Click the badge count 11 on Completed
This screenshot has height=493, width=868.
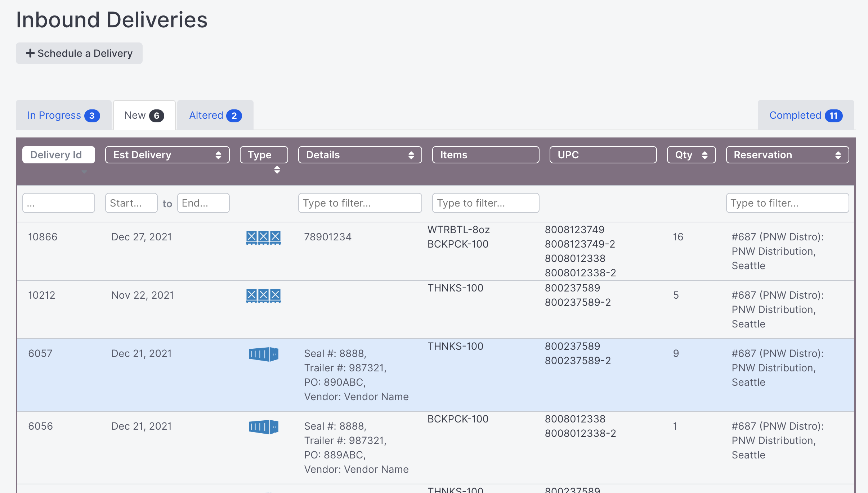[833, 116]
